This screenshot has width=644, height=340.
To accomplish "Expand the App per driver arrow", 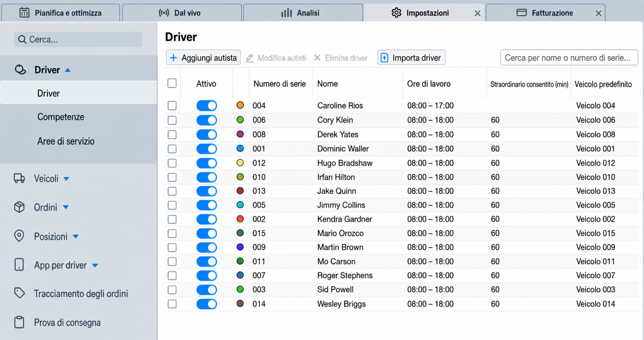I will click(x=95, y=265).
